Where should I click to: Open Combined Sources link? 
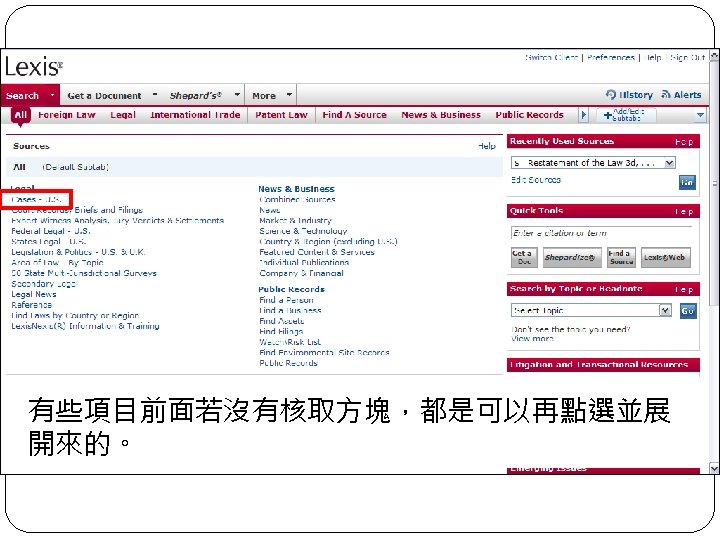pyautogui.click(x=297, y=199)
